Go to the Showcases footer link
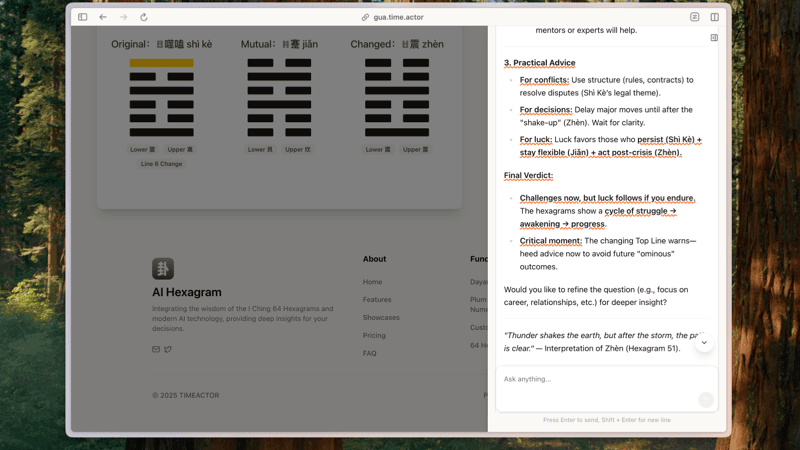 click(381, 318)
